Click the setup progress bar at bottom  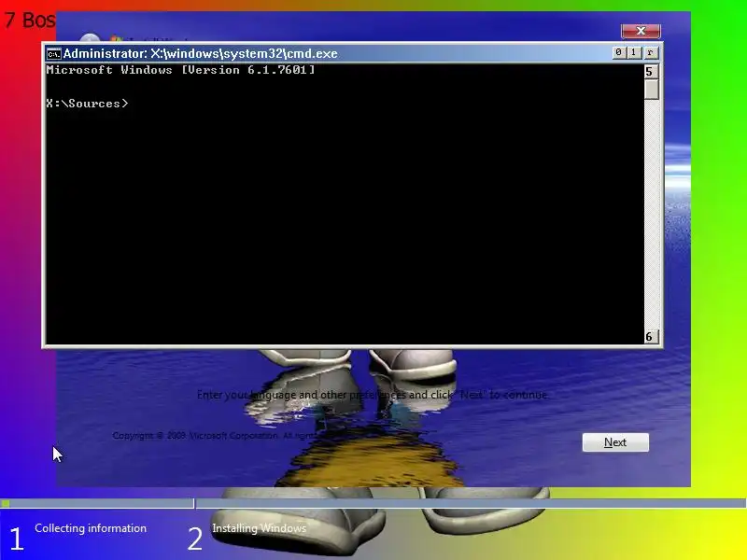click(x=373, y=503)
